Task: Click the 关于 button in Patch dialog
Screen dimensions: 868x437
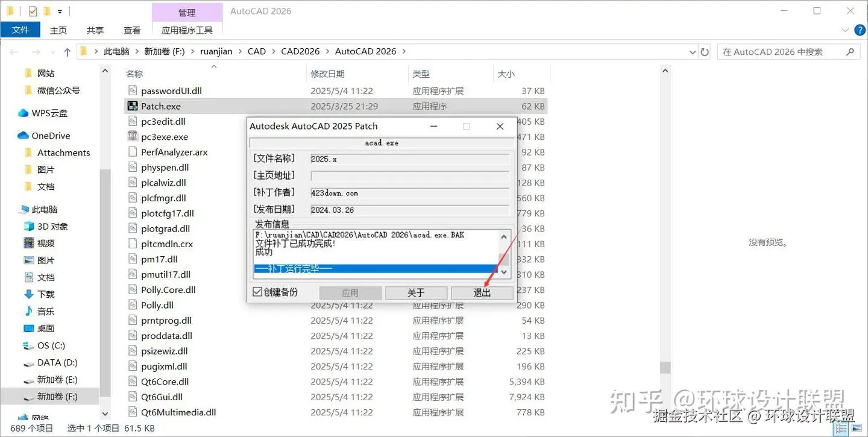Action: 416,293
